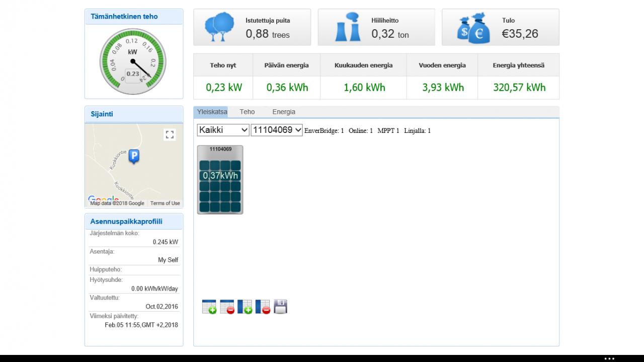Click the 0.245 kW system size value
Viewport: 644px width, 362px height.
[x=166, y=242]
